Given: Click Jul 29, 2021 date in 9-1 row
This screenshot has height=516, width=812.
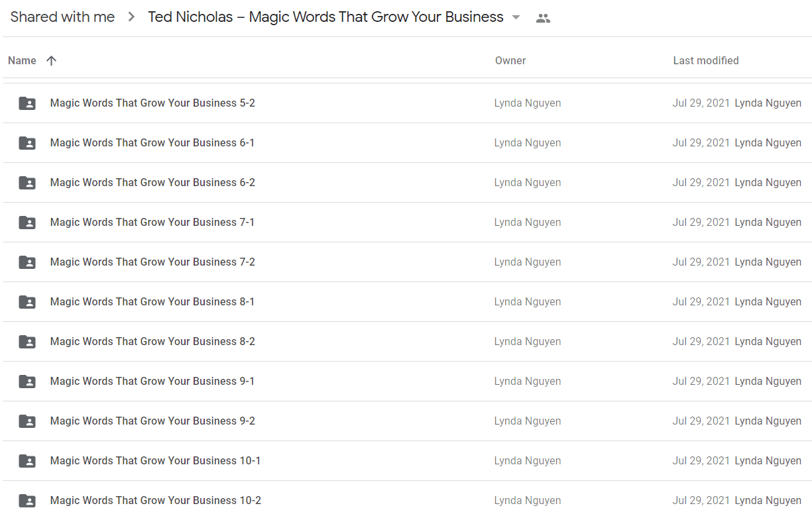Looking at the screenshot, I should (x=701, y=382).
